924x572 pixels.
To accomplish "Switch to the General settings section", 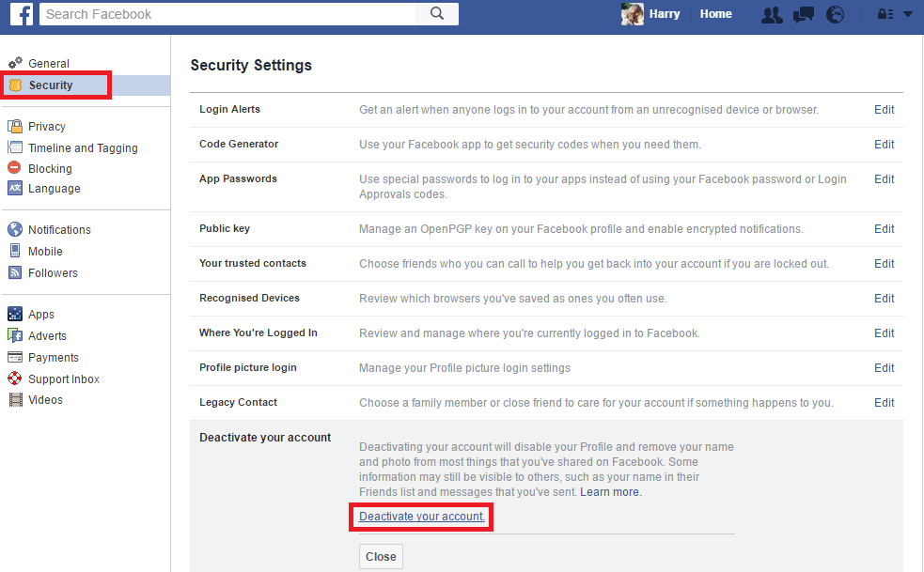I will click(x=47, y=63).
